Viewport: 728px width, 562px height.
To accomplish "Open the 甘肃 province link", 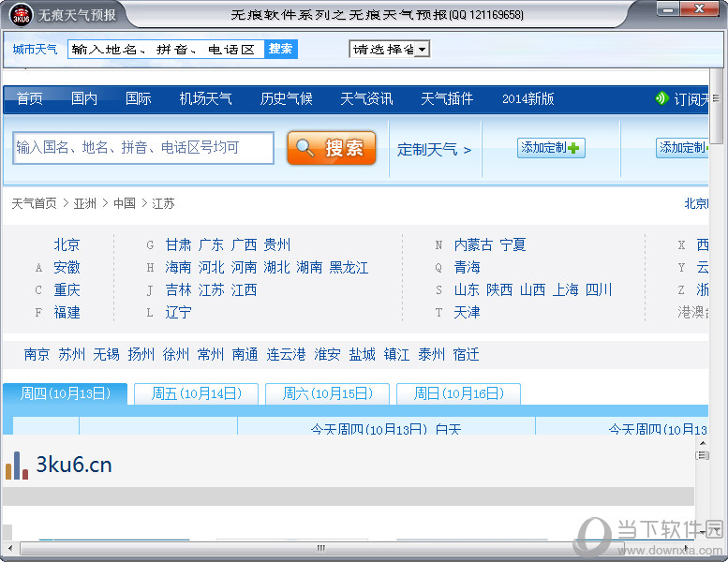I will coord(178,244).
